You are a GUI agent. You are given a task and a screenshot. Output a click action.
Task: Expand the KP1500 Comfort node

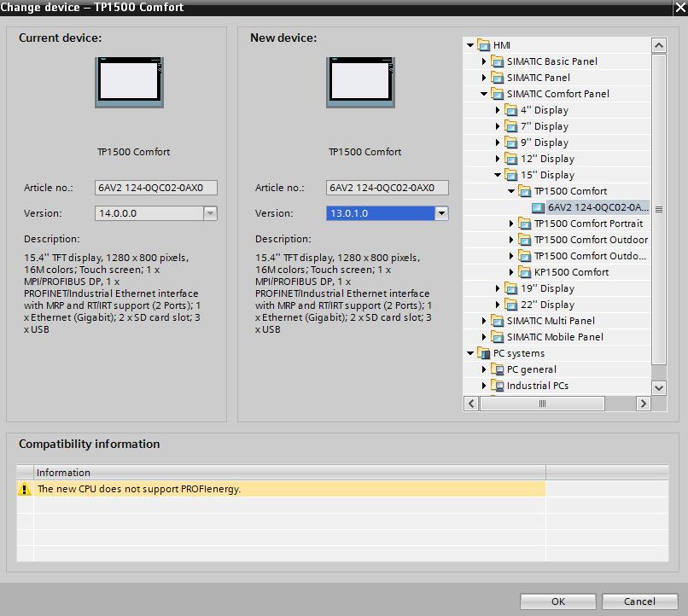point(511,272)
